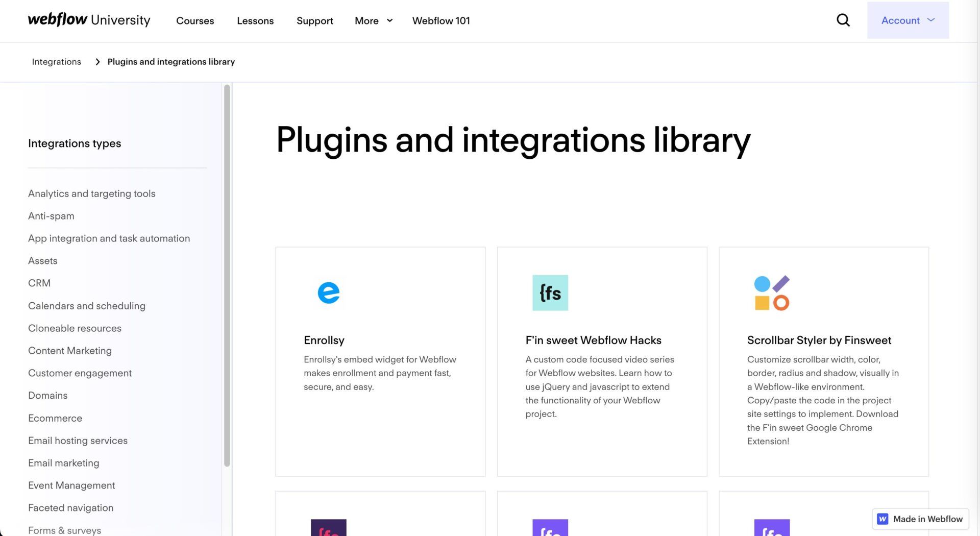
Task: Click the Enrollsy description text
Action: point(380,373)
